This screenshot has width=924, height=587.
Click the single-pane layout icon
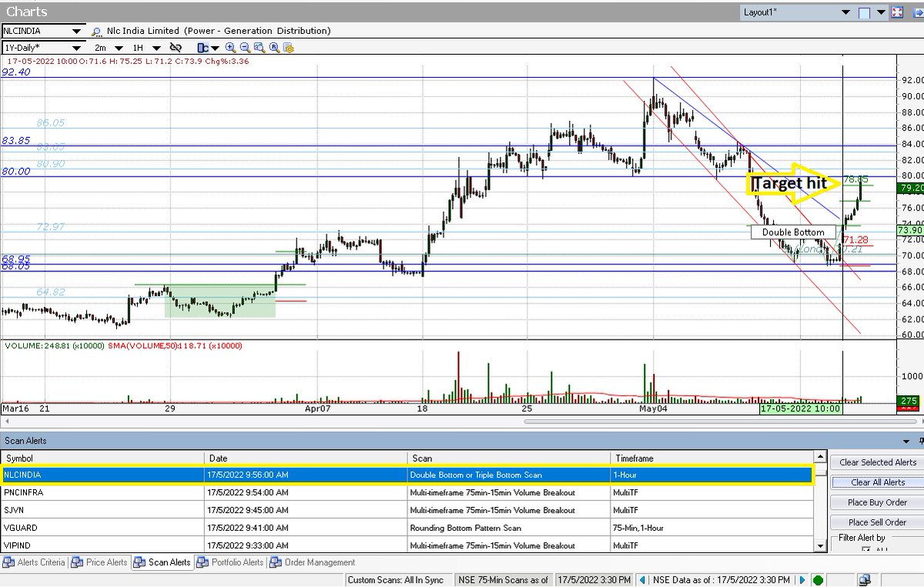point(864,13)
